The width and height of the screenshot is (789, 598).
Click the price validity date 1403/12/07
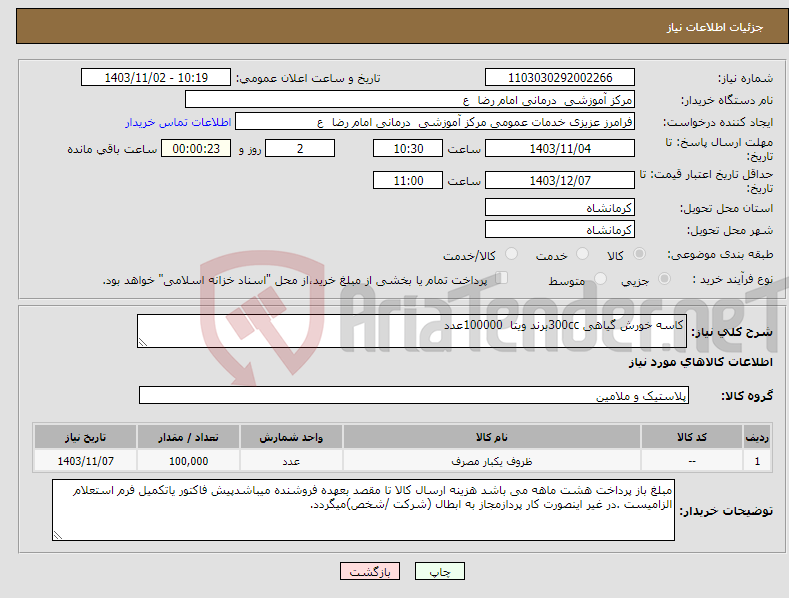[x=560, y=180]
